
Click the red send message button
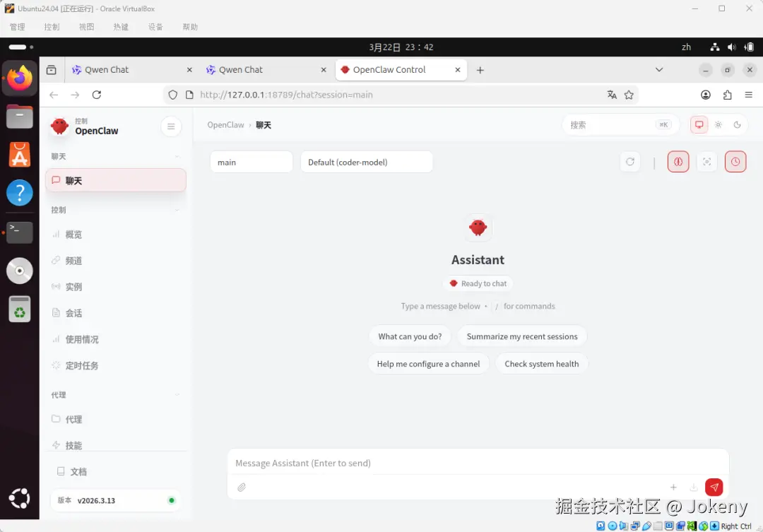tap(714, 487)
